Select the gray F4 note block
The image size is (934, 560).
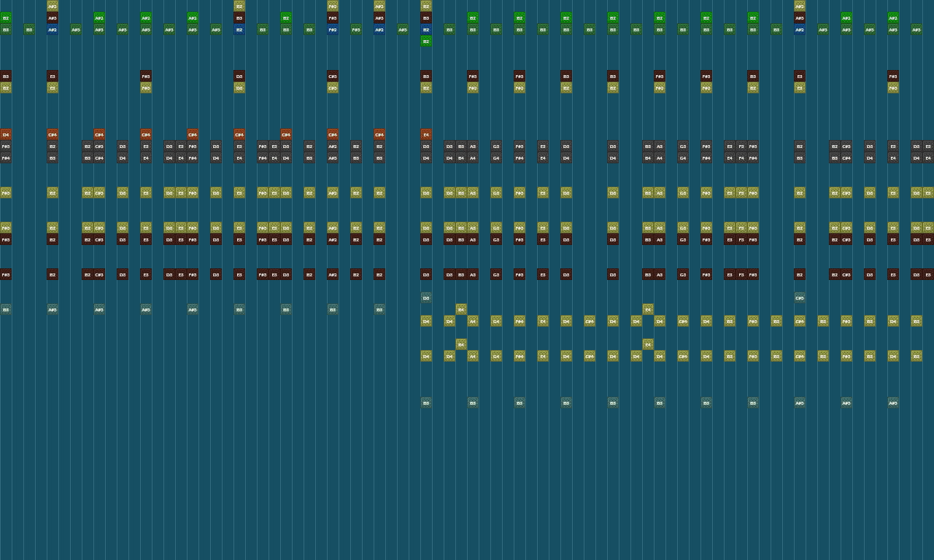click(x=741, y=157)
